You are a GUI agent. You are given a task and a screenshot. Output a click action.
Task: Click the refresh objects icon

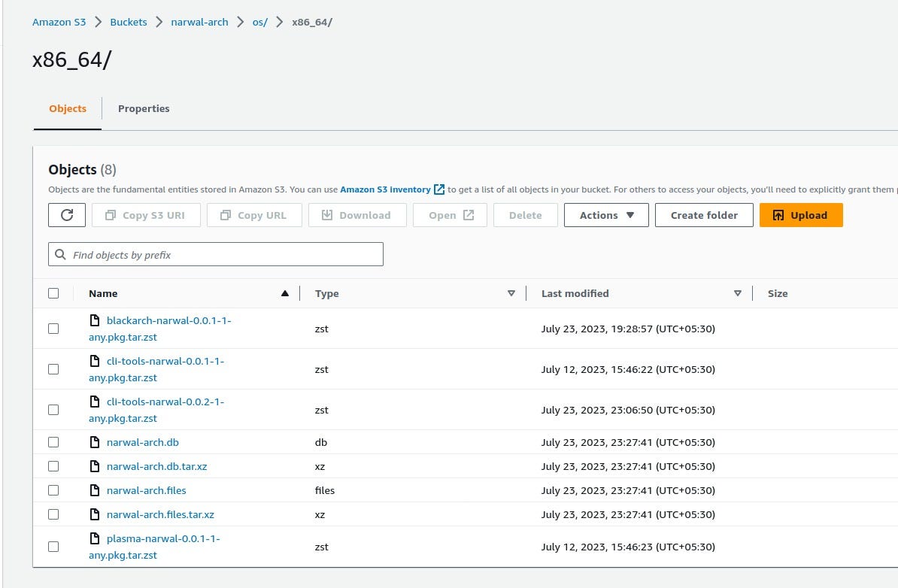click(x=67, y=215)
